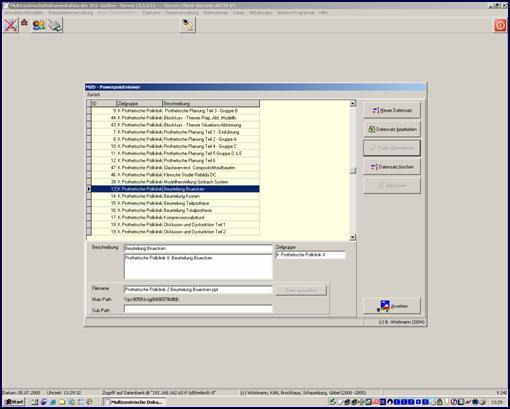The height and width of the screenshot is (409, 510).
Task: Click the Sub Path input field
Action: [198, 309]
